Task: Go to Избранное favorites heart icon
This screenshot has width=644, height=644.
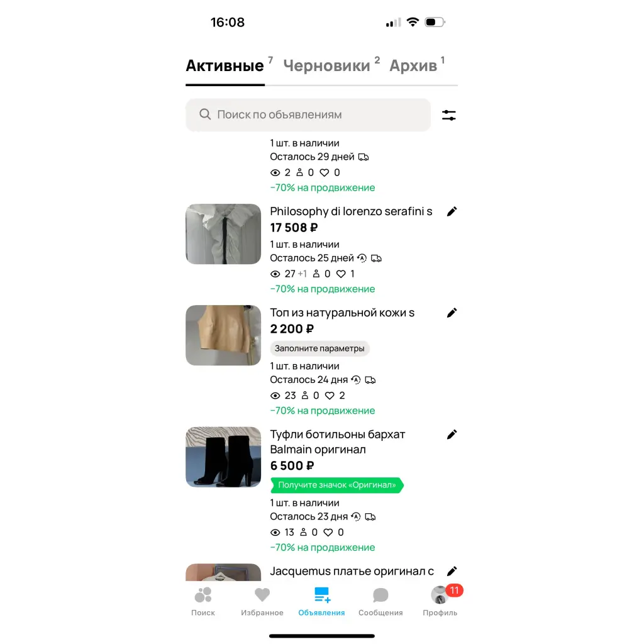Action: 262,602
